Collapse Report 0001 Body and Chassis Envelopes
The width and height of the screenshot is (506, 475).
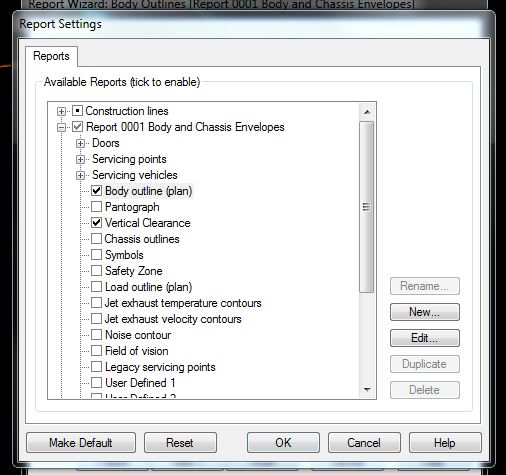[x=61, y=127]
